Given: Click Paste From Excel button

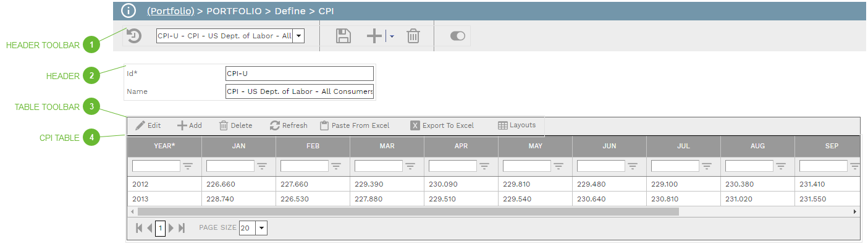Looking at the screenshot, I should click(x=355, y=125).
